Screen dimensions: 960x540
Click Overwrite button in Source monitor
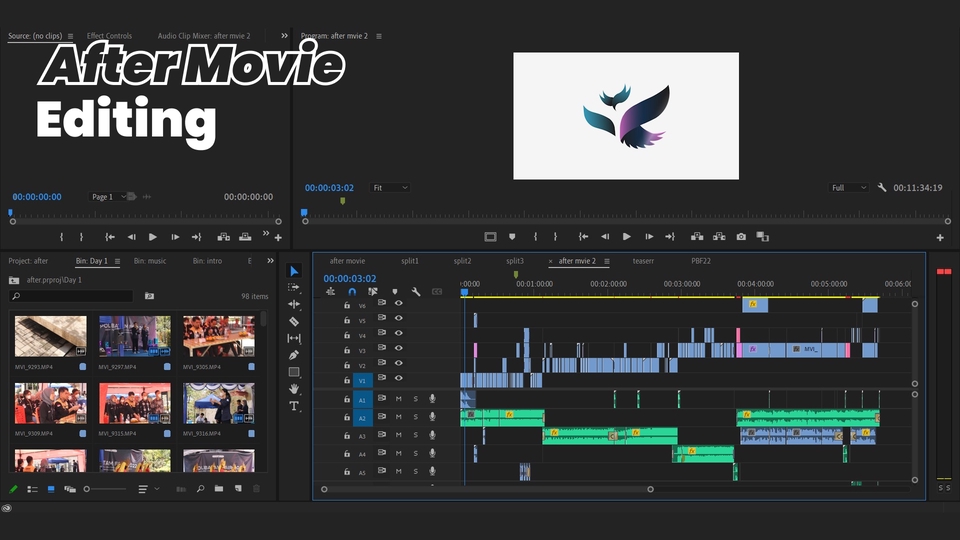245,237
